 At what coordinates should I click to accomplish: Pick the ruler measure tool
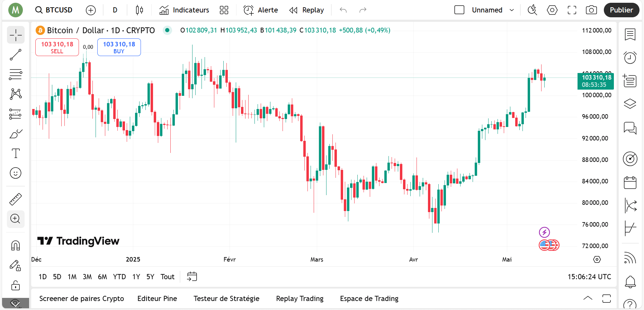pos(16,199)
